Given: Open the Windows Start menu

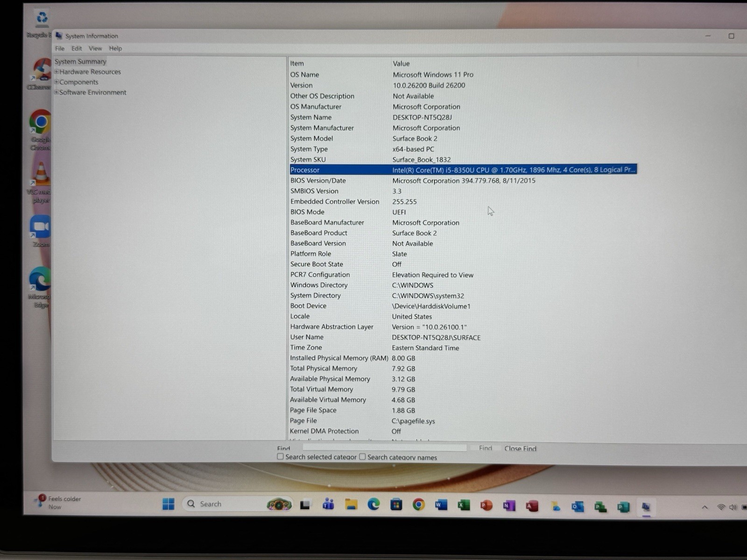Looking at the screenshot, I should coord(168,504).
